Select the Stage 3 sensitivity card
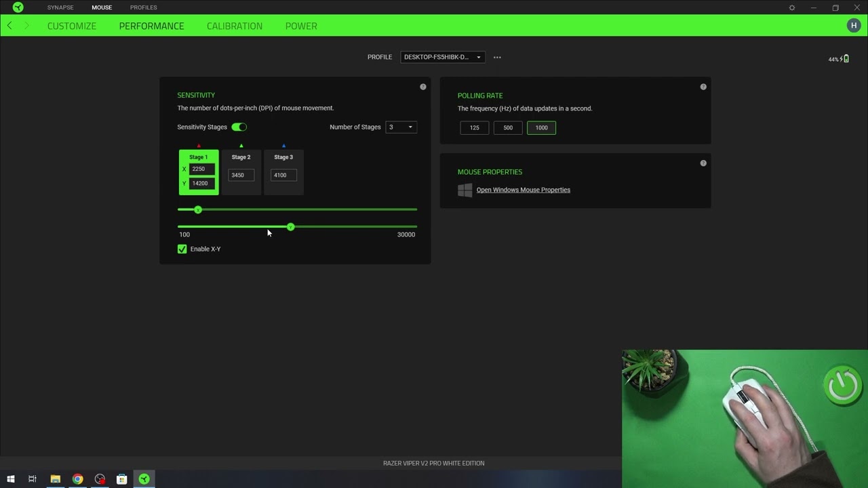The height and width of the screenshot is (488, 868). 283,172
